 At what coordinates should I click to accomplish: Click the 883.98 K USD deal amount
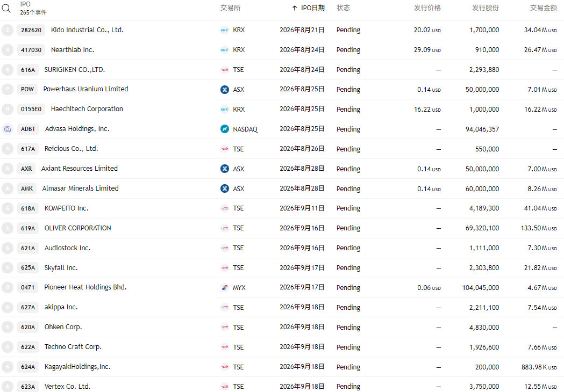pos(539,367)
